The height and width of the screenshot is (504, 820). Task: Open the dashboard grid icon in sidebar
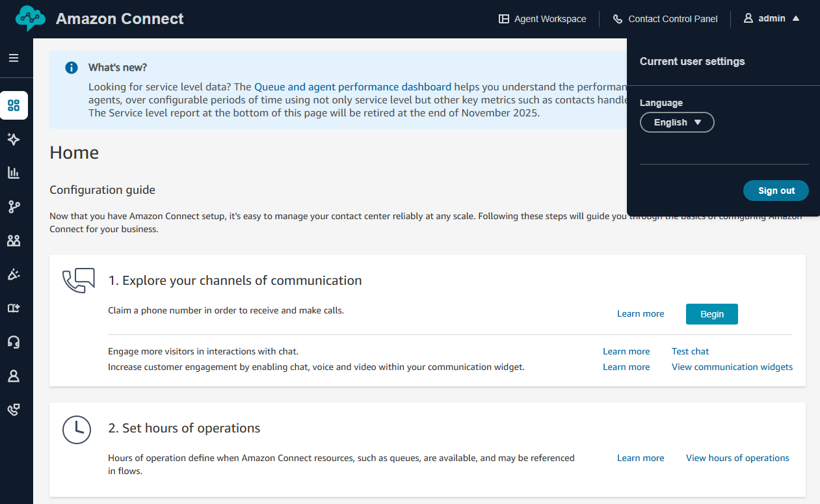pyautogui.click(x=14, y=105)
